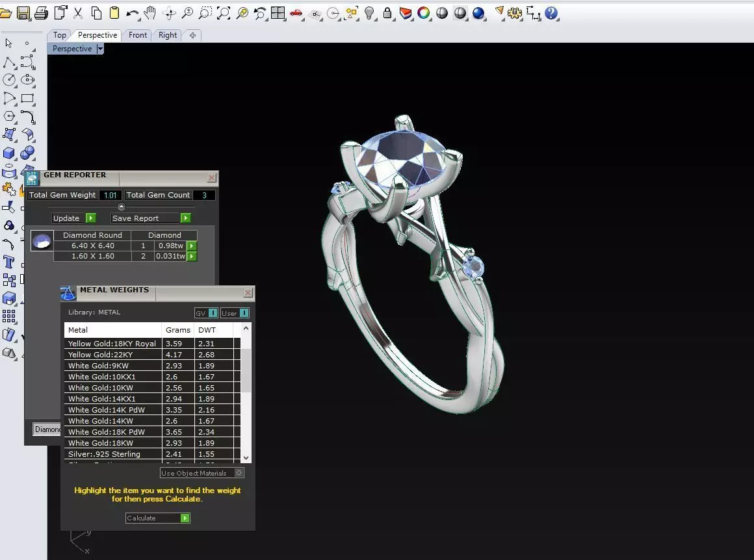The image size is (754, 560).
Task: Open the Layers panel icon
Action: coord(406,13)
